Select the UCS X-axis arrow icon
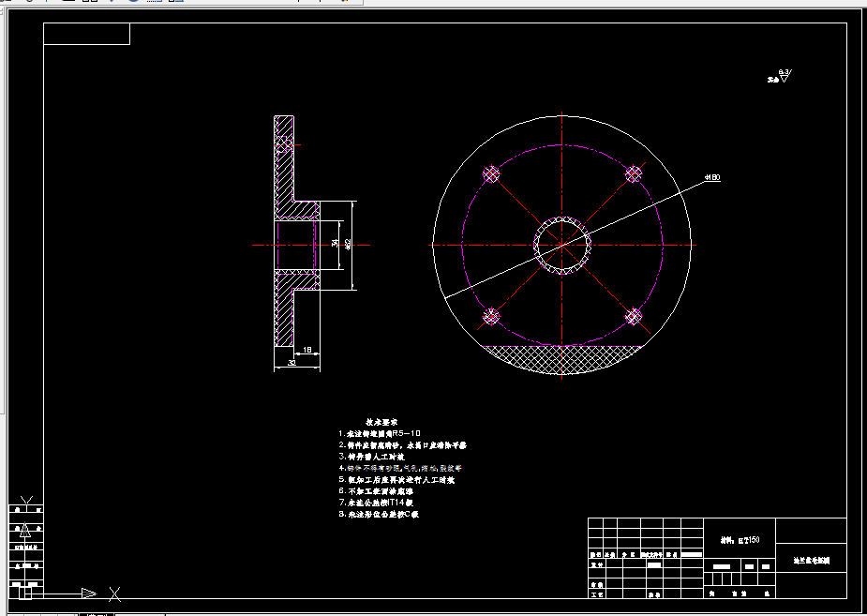This screenshot has width=867, height=616. [88, 593]
